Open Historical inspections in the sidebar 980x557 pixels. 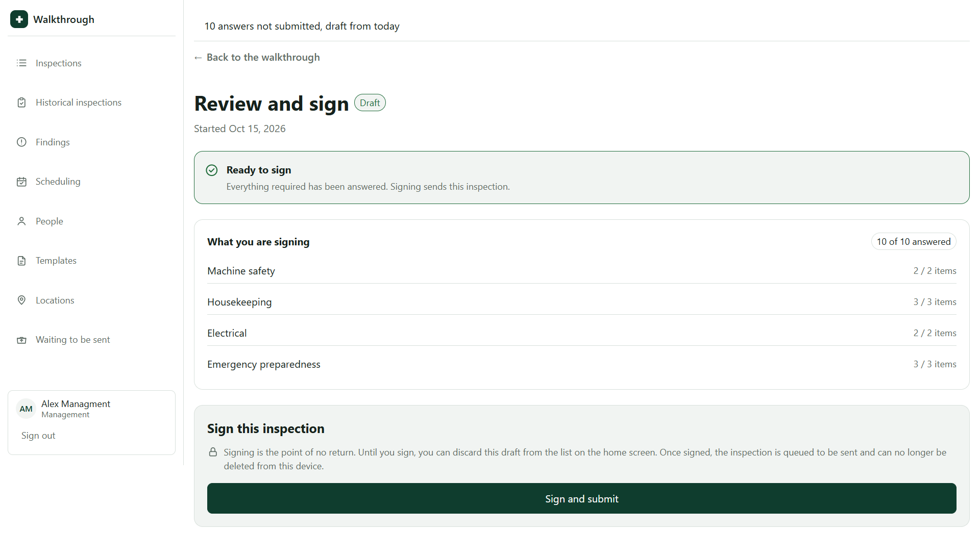tap(92, 103)
